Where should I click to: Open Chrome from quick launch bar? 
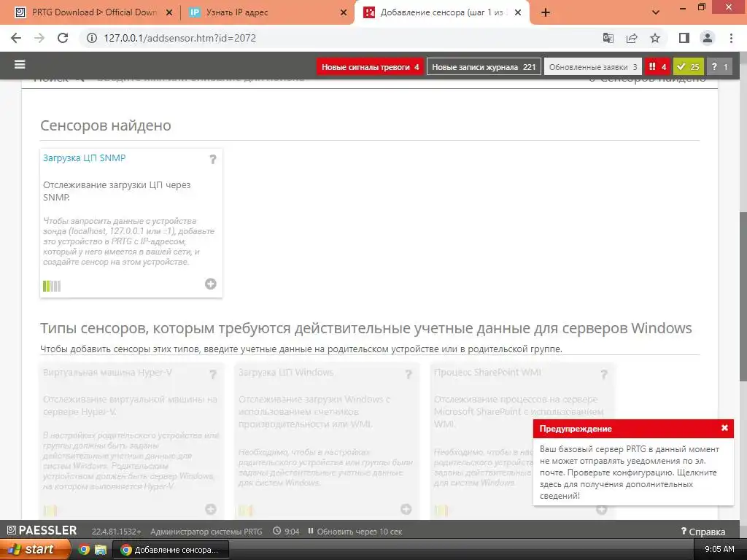83,550
